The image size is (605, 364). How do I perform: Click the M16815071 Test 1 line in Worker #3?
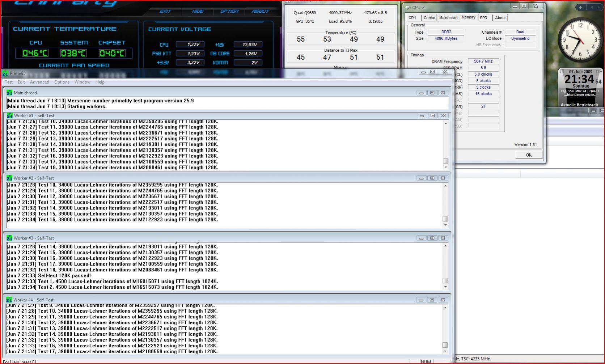[113, 282]
